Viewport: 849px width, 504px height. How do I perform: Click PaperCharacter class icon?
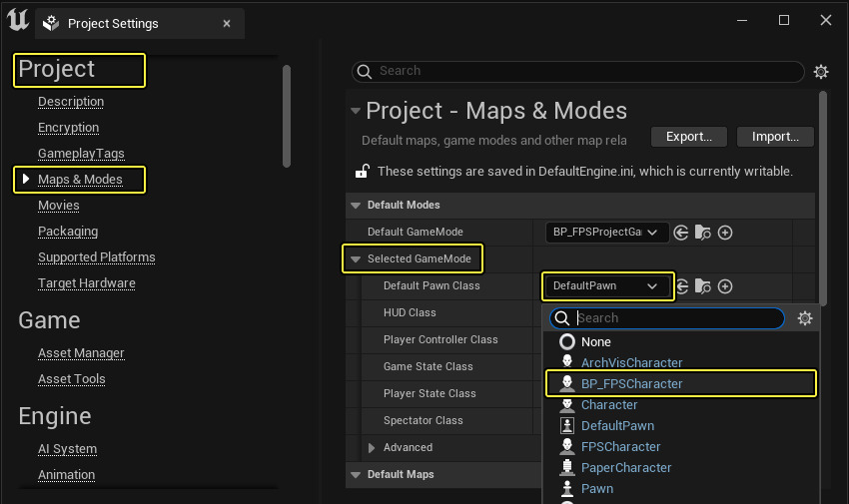(x=567, y=468)
